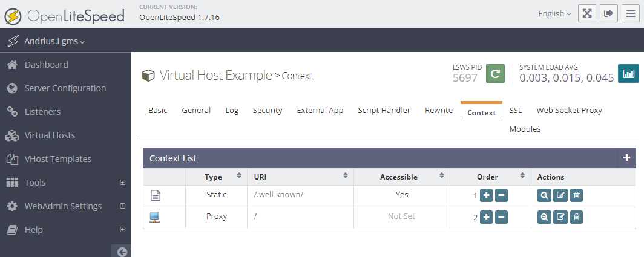The width and height of the screenshot is (644, 257).
Task: Collapse the sidebar with arrow button
Action: (x=122, y=252)
